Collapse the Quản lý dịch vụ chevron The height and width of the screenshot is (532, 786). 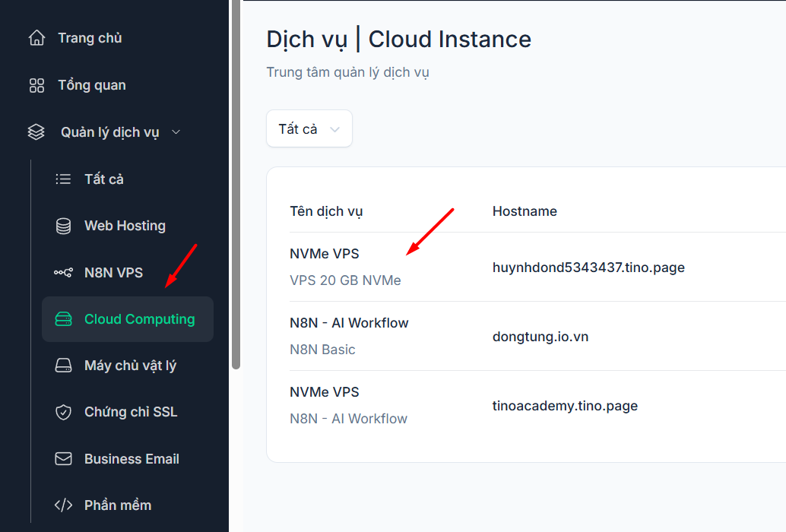(x=176, y=132)
